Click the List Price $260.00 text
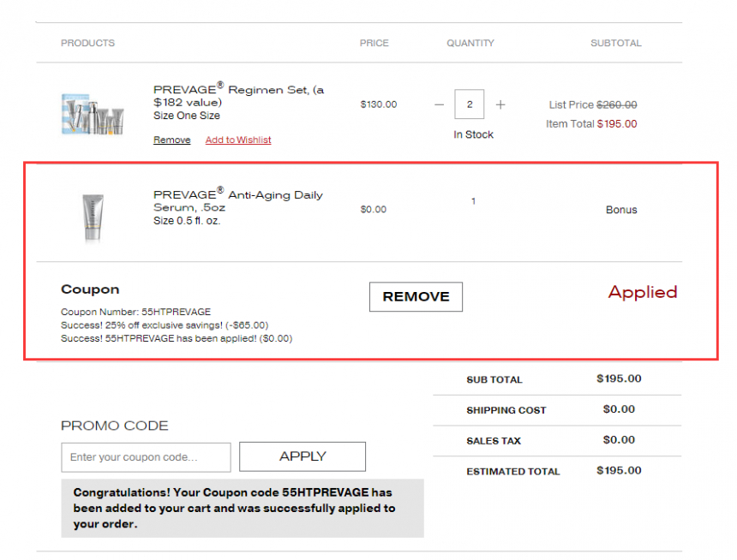This screenshot has height=560, width=737. [593, 104]
